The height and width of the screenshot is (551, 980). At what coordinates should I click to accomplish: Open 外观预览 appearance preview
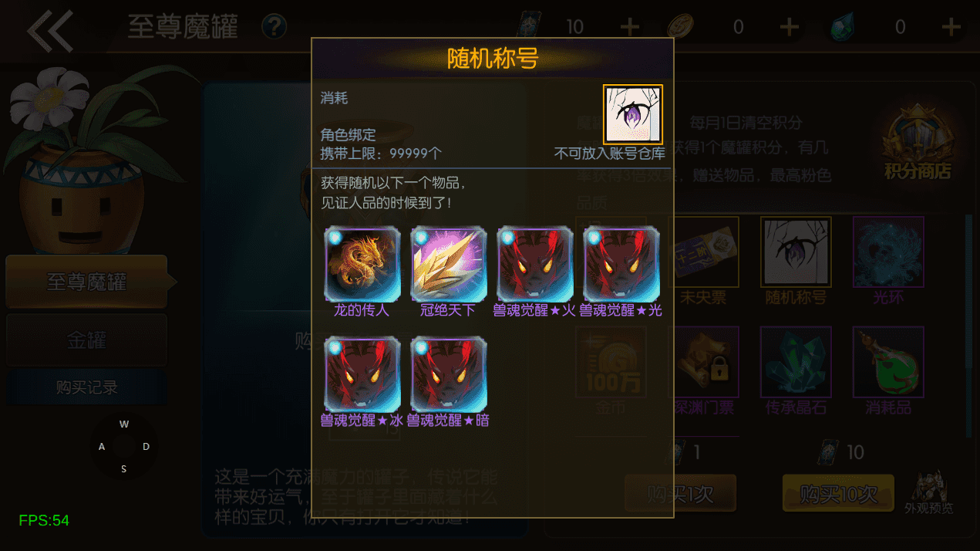pos(929,494)
